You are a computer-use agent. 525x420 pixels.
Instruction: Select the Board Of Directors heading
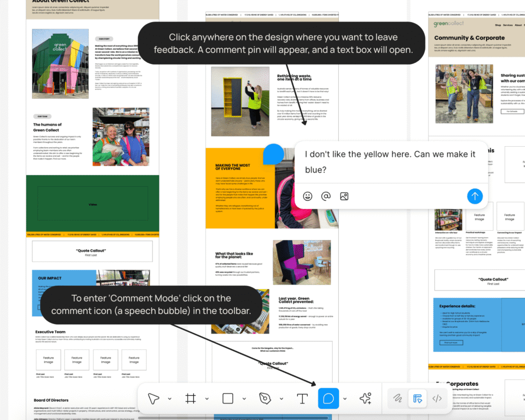coord(51,400)
